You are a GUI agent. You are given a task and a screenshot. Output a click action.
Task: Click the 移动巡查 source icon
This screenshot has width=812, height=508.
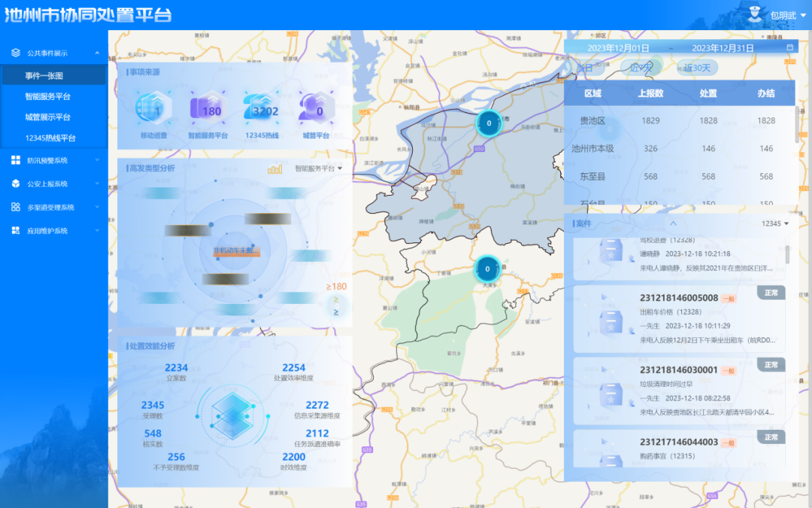click(153, 110)
